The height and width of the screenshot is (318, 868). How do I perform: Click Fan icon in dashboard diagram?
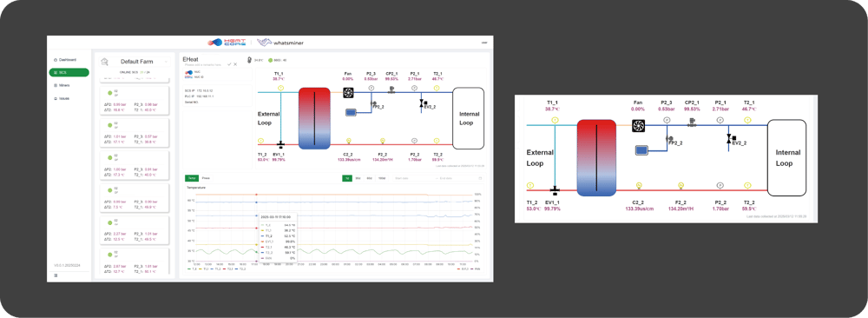click(x=348, y=92)
